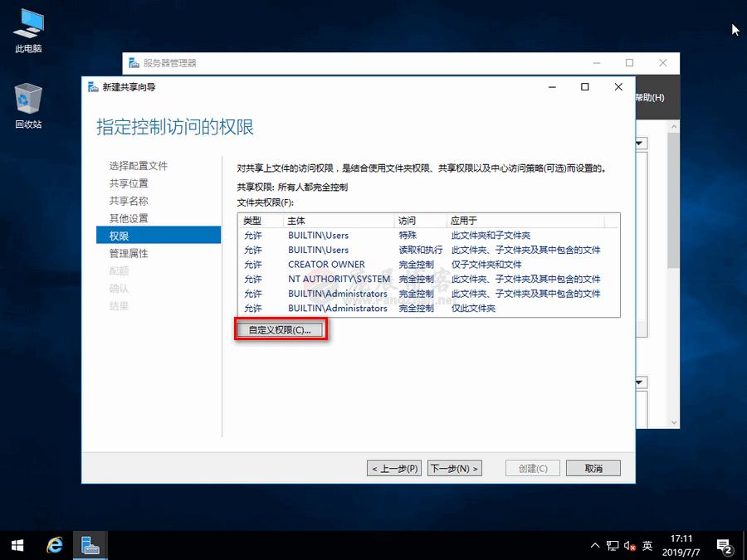The width and height of the screenshot is (747, 560).
Task: Click the 自定义权限(C) button
Action: pos(281,329)
